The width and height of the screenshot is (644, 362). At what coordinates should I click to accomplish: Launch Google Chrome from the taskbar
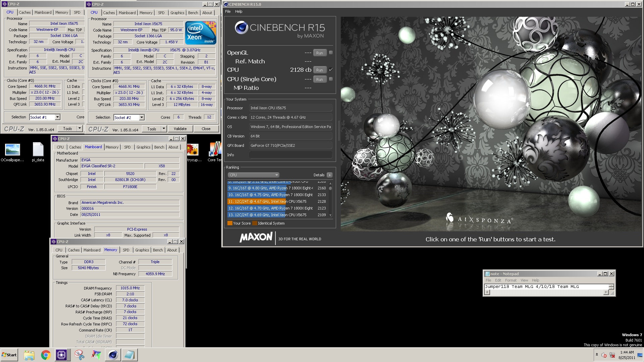click(46, 355)
